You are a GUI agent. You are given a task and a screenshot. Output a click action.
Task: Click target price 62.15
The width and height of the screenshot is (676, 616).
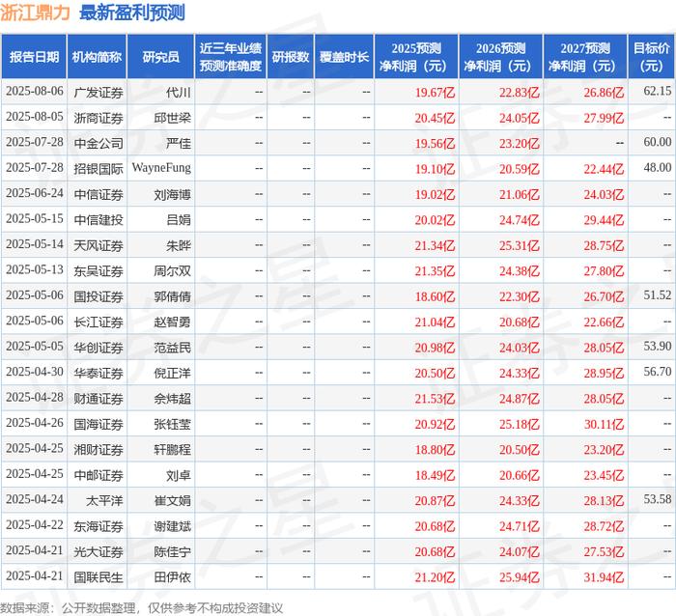(x=658, y=92)
